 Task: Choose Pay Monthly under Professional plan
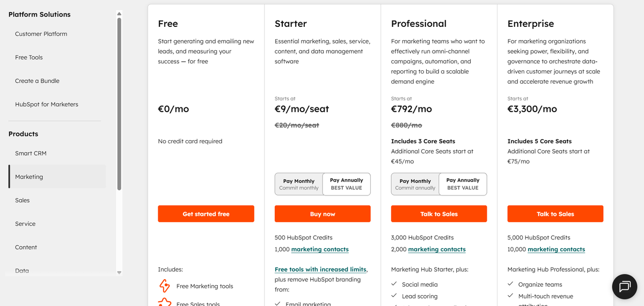[x=415, y=184]
